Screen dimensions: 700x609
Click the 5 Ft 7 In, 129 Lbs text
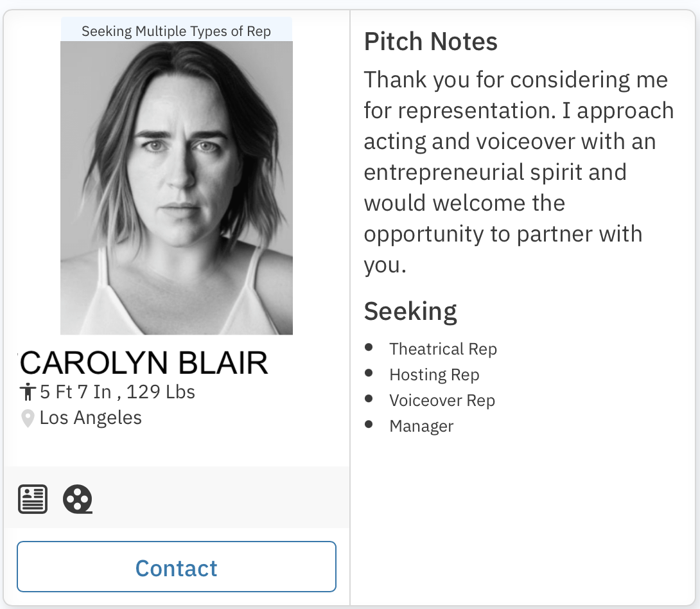(x=118, y=392)
